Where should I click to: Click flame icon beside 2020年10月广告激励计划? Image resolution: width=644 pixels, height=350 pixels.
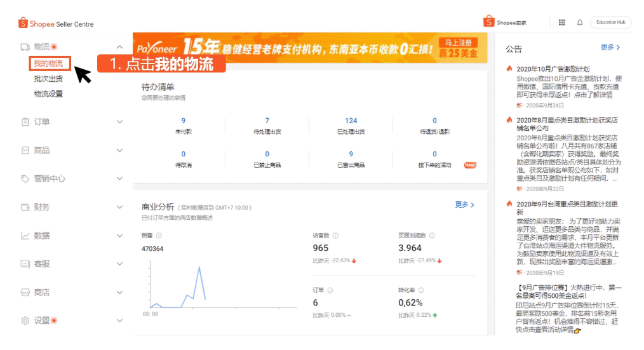coord(509,69)
